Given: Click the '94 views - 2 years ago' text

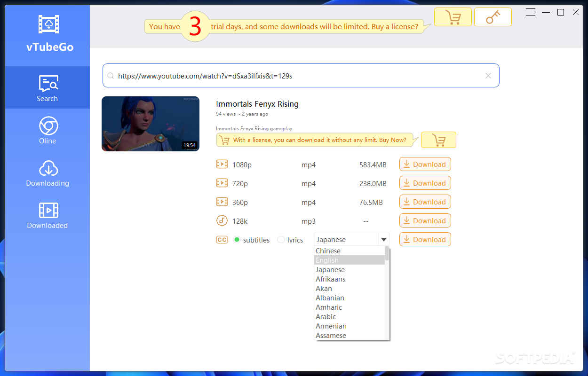Looking at the screenshot, I should 242,114.
